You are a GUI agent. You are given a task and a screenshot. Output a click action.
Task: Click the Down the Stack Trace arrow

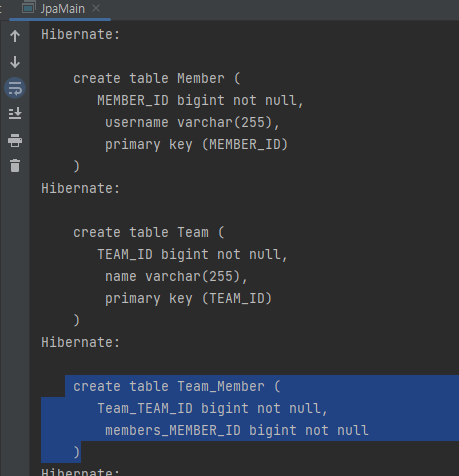click(x=15, y=62)
